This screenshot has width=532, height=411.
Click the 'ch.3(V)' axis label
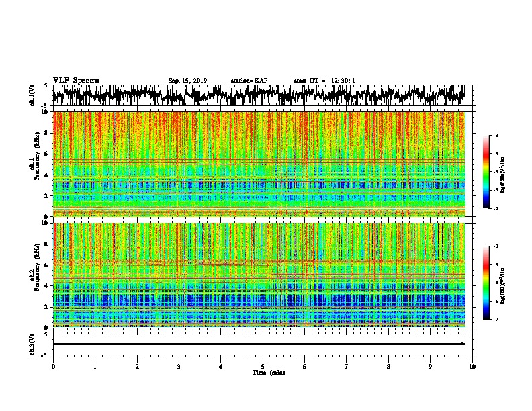click(x=32, y=345)
